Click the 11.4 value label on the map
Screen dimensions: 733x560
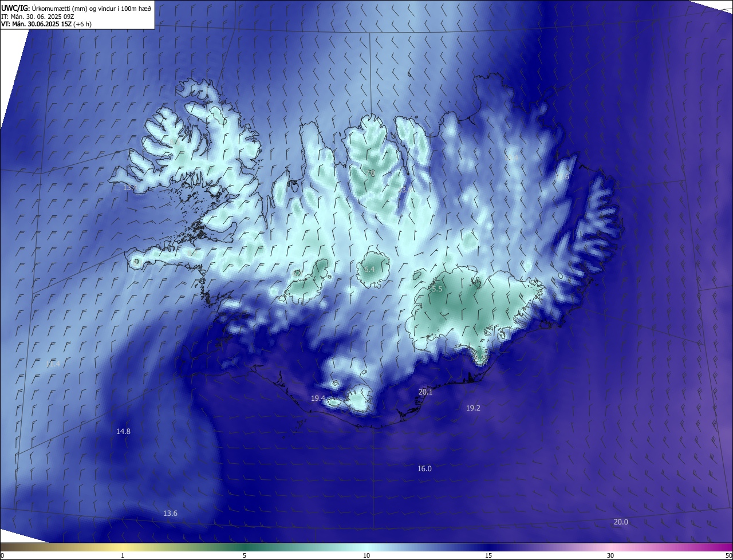(x=53, y=364)
